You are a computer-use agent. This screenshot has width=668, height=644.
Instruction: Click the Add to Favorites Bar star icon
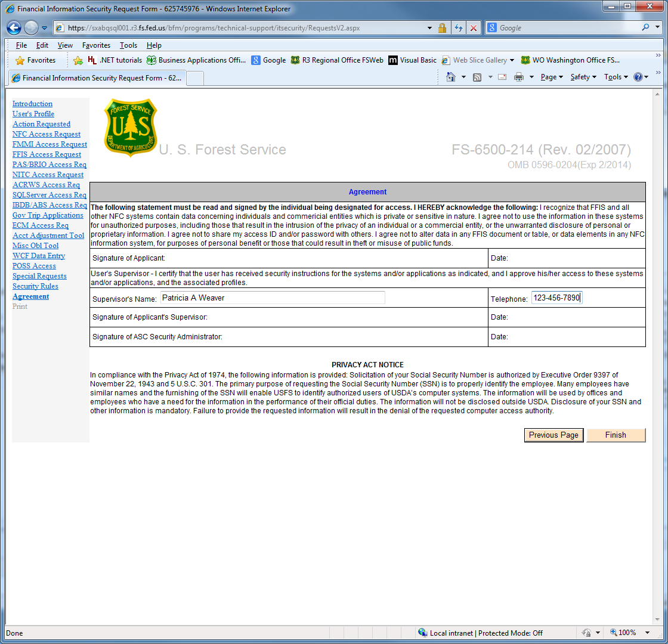78,60
